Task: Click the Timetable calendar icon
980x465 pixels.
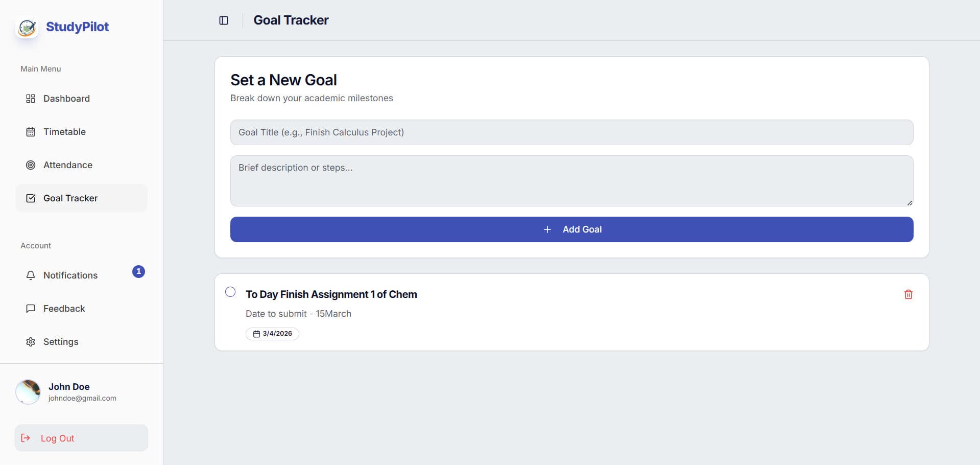Action: pos(31,132)
